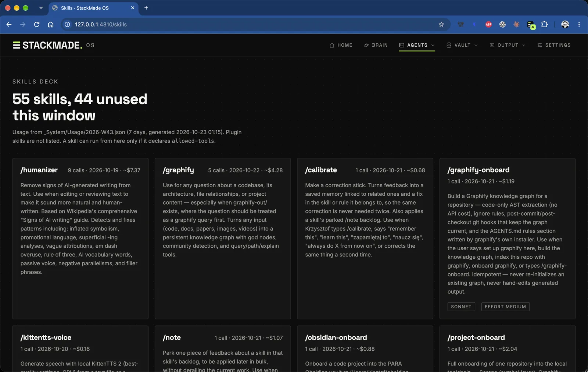Click the Vault database icon
Screen dimensions: 588x372
(x=449, y=45)
